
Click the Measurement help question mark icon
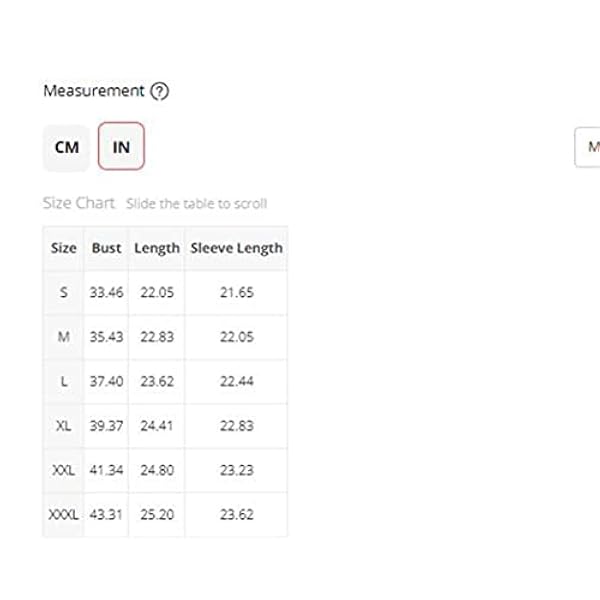pyautogui.click(x=160, y=91)
